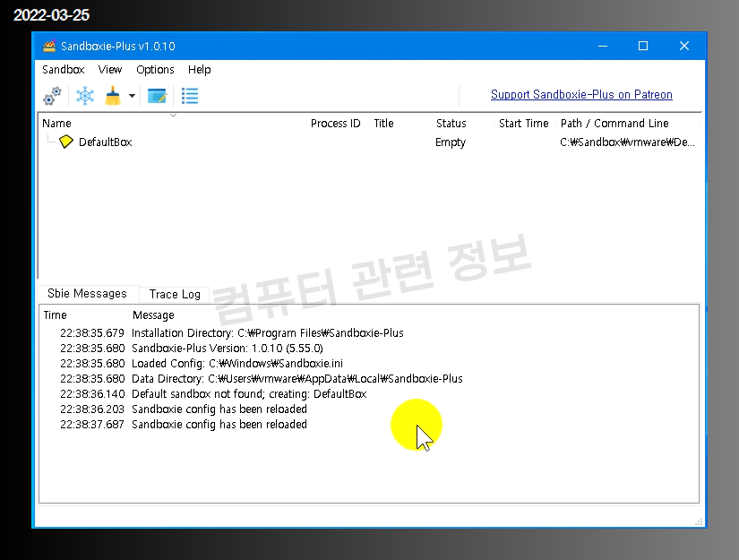Image resolution: width=739 pixels, height=560 pixels.
Task: Open the Sandbox menu
Action: click(x=64, y=70)
